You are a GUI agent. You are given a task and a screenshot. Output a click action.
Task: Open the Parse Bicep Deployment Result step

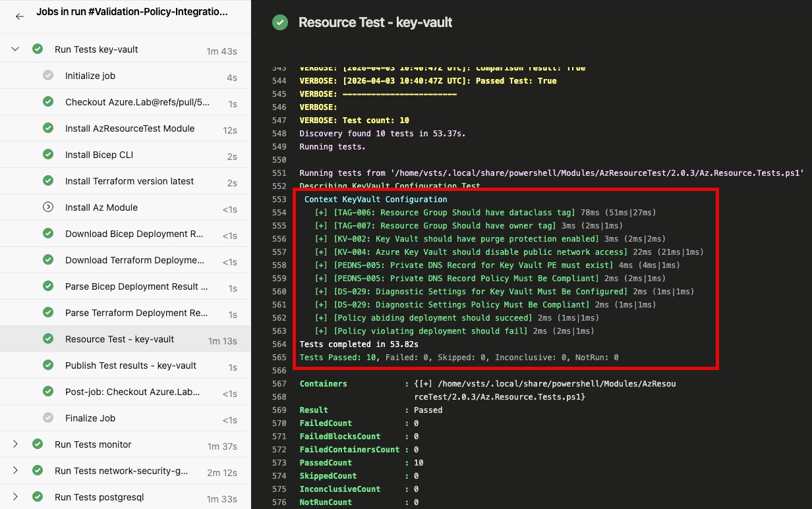point(136,286)
